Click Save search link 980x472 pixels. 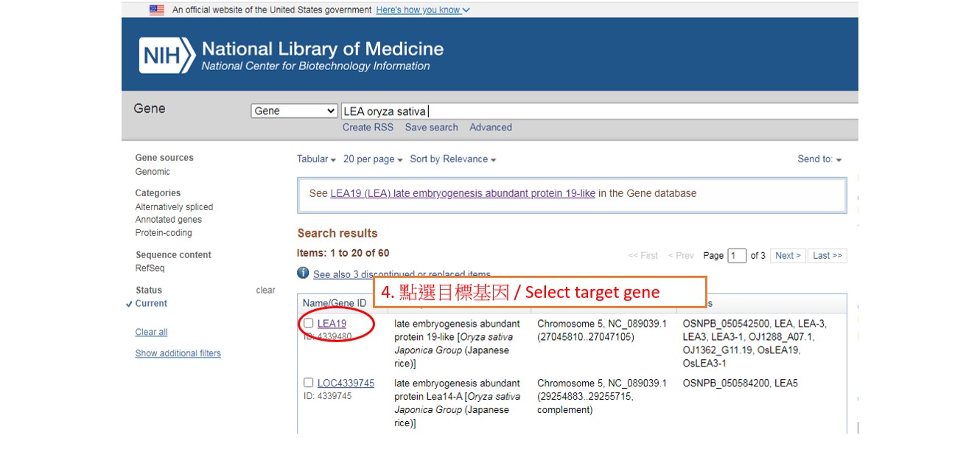coord(431,128)
